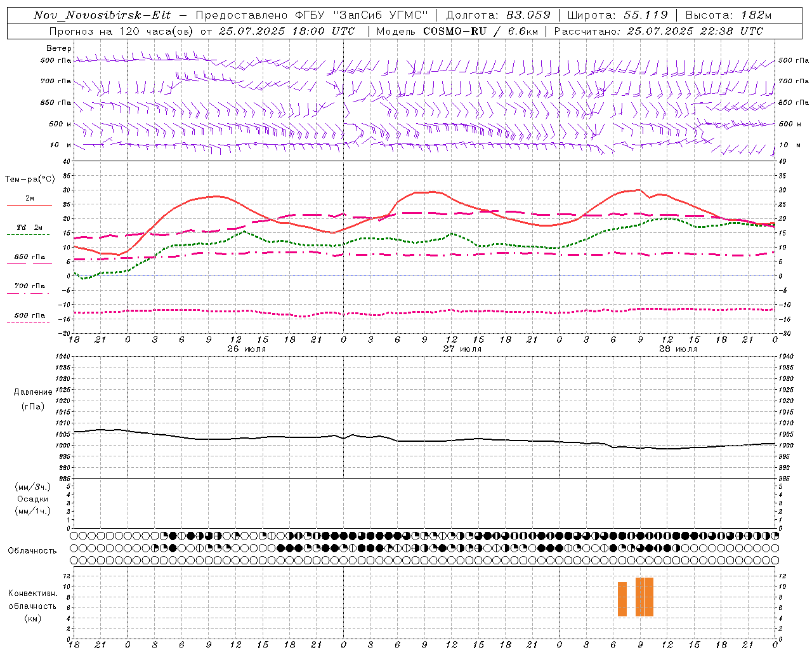Click the Ветер wind panel label

tap(58, 48)
